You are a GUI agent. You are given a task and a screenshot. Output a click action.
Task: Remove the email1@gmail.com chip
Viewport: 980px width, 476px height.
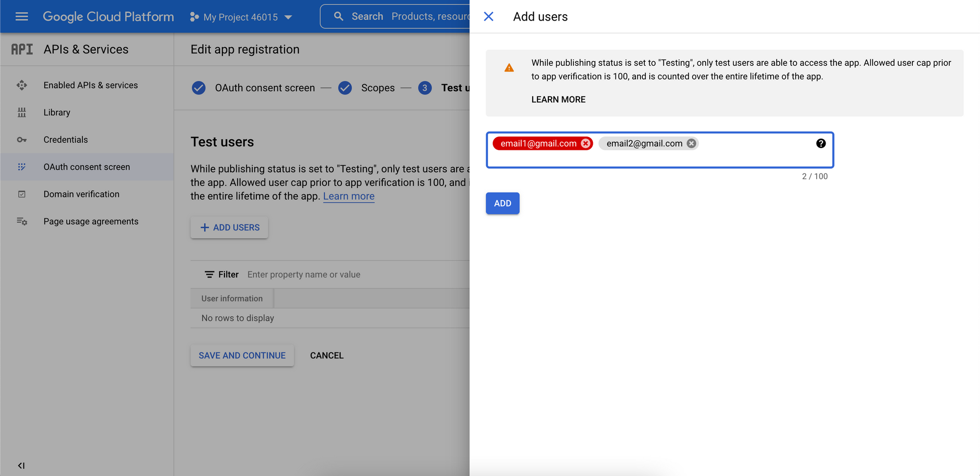pos(586,143)
